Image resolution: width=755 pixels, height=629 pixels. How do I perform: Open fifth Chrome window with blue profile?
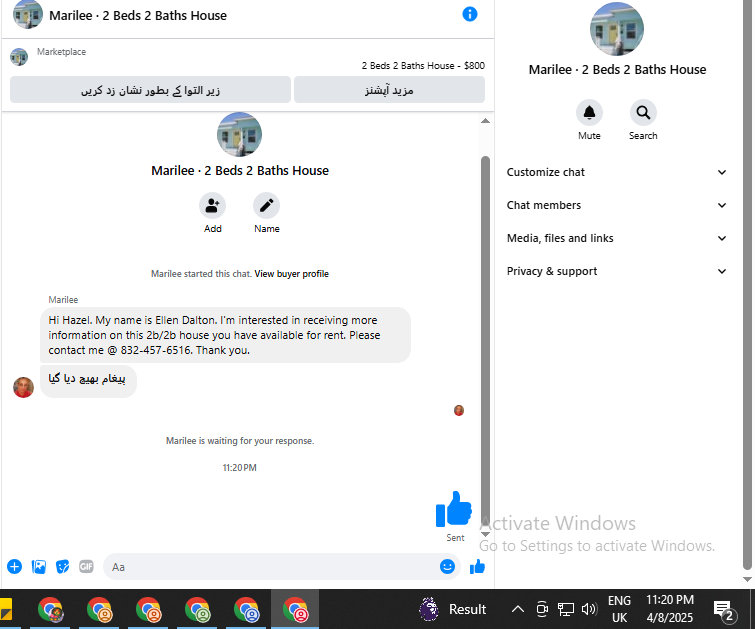[x=246, y=609]
